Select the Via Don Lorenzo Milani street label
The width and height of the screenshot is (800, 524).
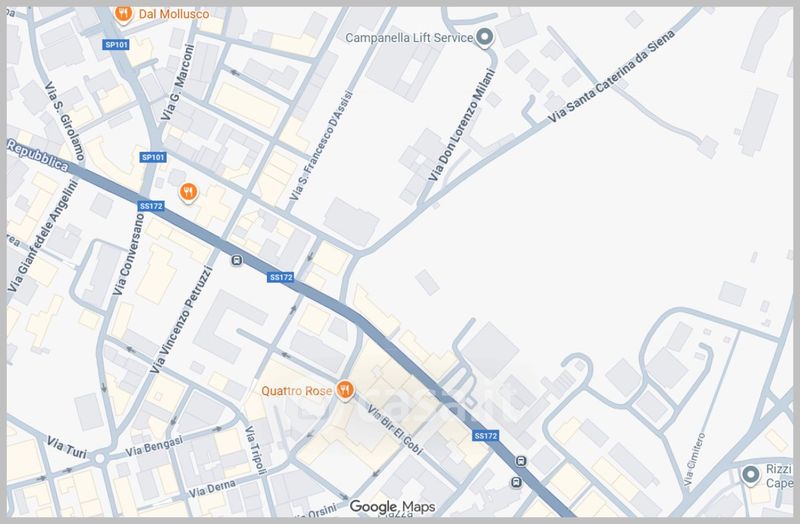point(462,125)
